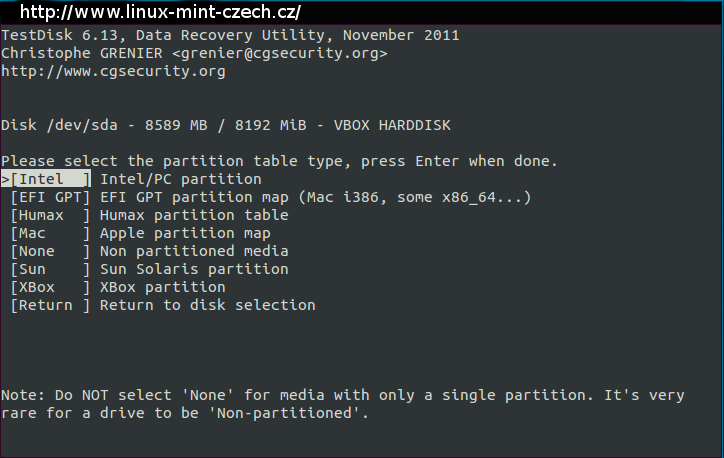
Task: Click the 'Sun Solaris partition' description text
Action: [x=194, y=269]
